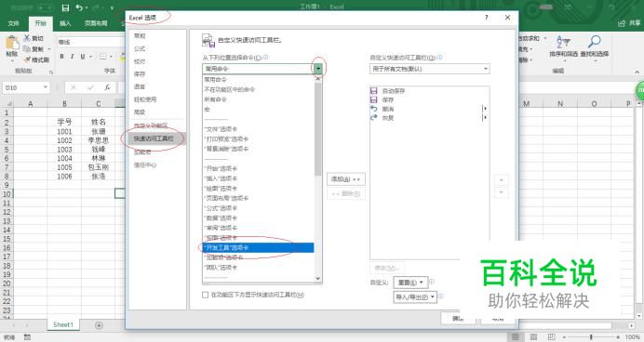The width and height of the screenshot is (644, 342).
Task: Apply Underline with the U icon
Action: click(82, 56)
